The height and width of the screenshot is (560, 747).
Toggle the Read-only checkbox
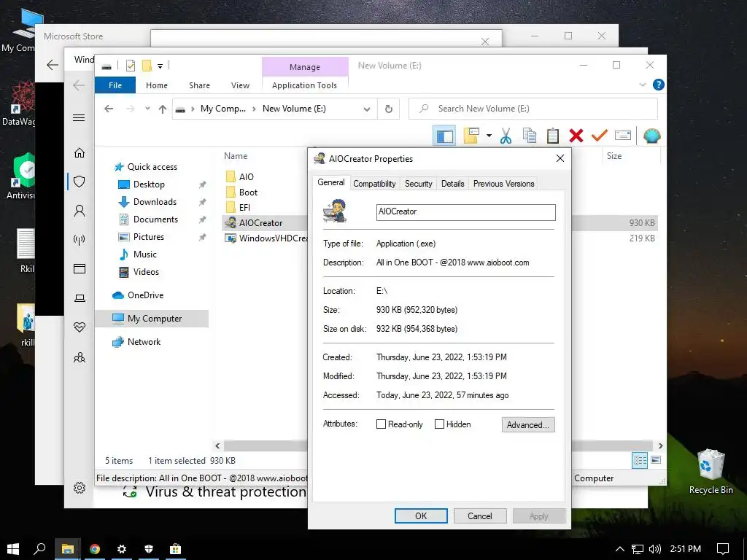[x=381, y=424]
